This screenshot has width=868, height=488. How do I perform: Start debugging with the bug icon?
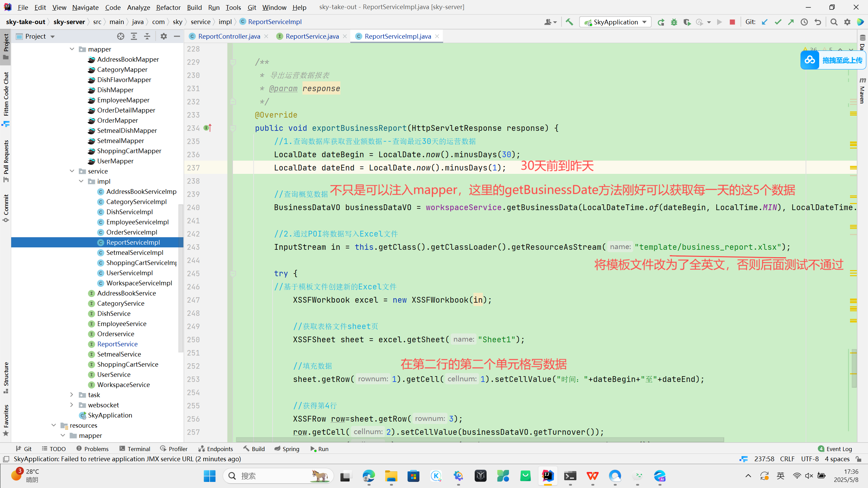(x=674, y=22)
